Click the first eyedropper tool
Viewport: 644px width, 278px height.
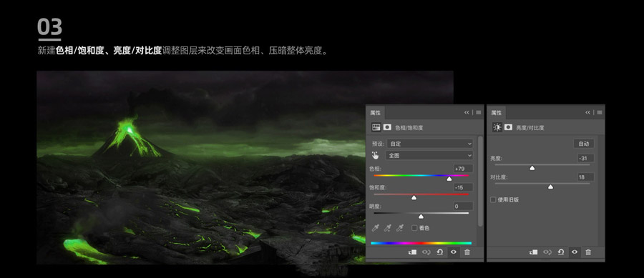(376, 228)
